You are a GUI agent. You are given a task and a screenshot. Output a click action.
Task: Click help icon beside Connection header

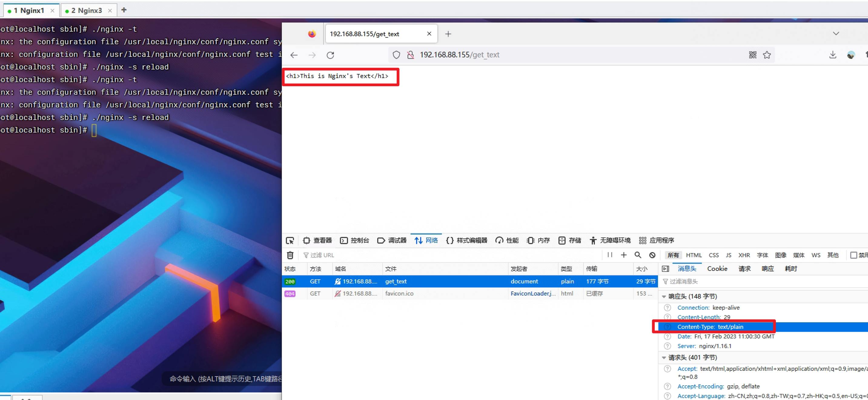[667, 308]
